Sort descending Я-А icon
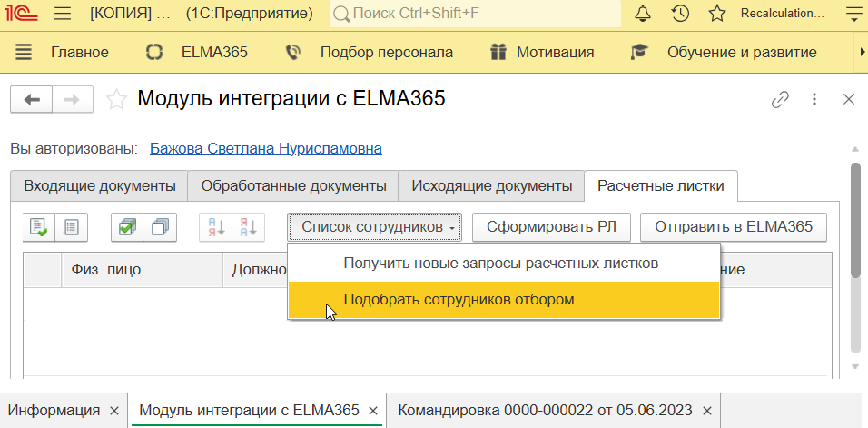 249,227
